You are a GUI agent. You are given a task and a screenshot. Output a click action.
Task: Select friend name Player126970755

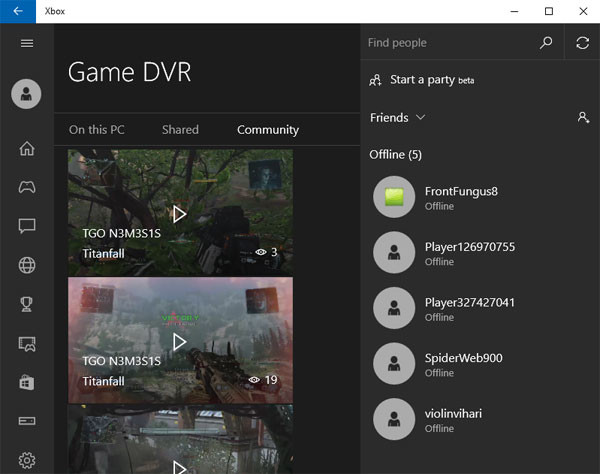click(470, 247)
